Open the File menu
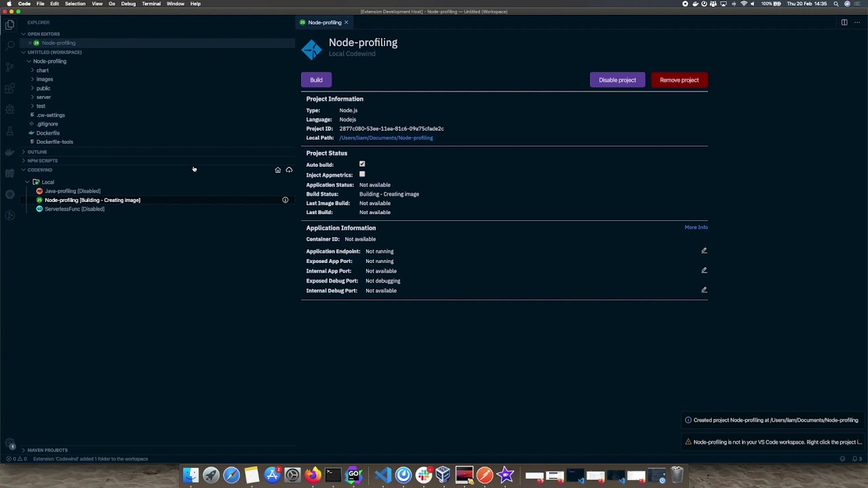 point(41,3)
